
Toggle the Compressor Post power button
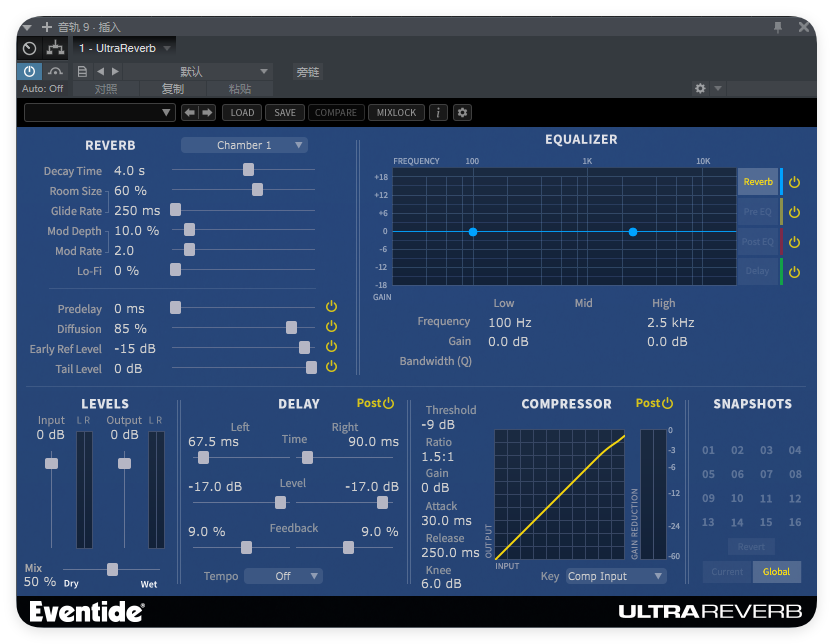(x=668, y=403)
